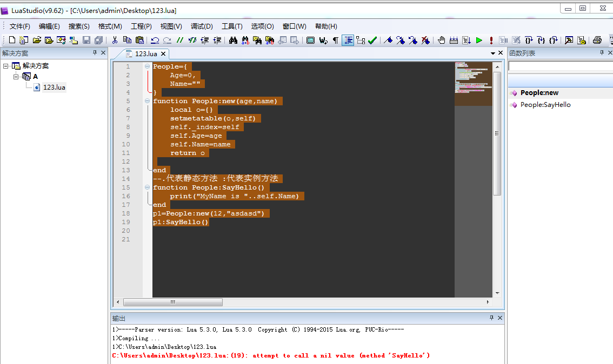Click the Save file floppy icon
This screenshot has height=364, width=613.
pos(86,40)
